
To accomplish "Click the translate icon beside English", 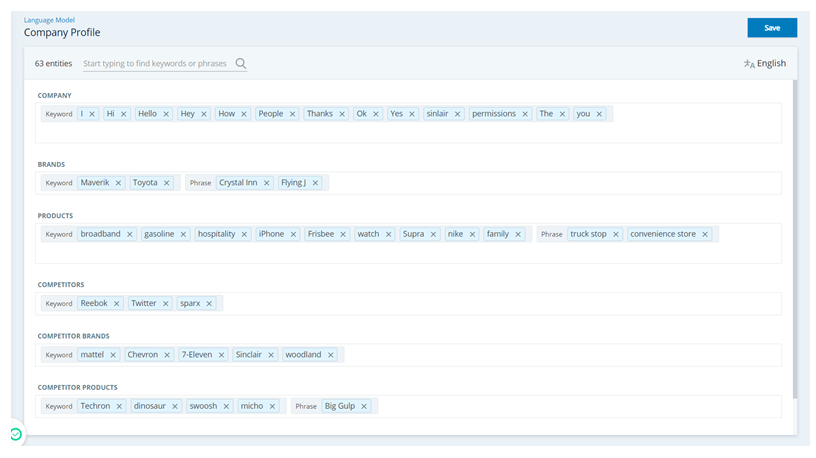I will point(749,64).
